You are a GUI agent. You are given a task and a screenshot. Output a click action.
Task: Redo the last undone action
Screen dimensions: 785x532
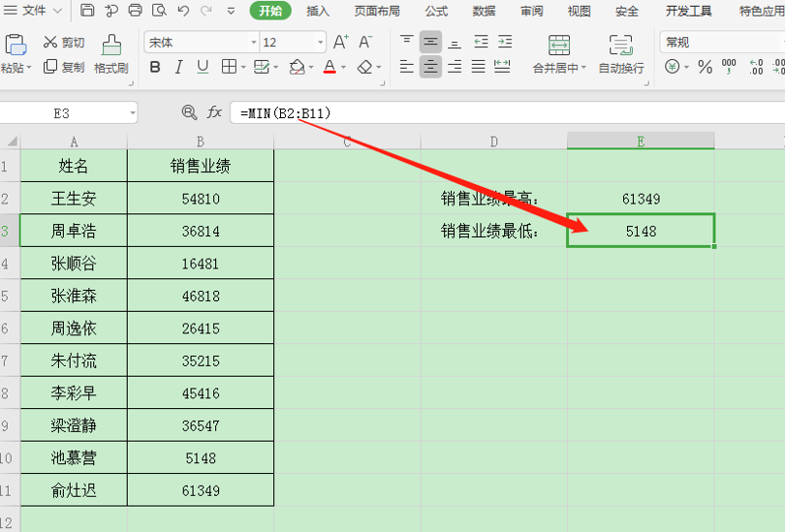tap(205, 10)
